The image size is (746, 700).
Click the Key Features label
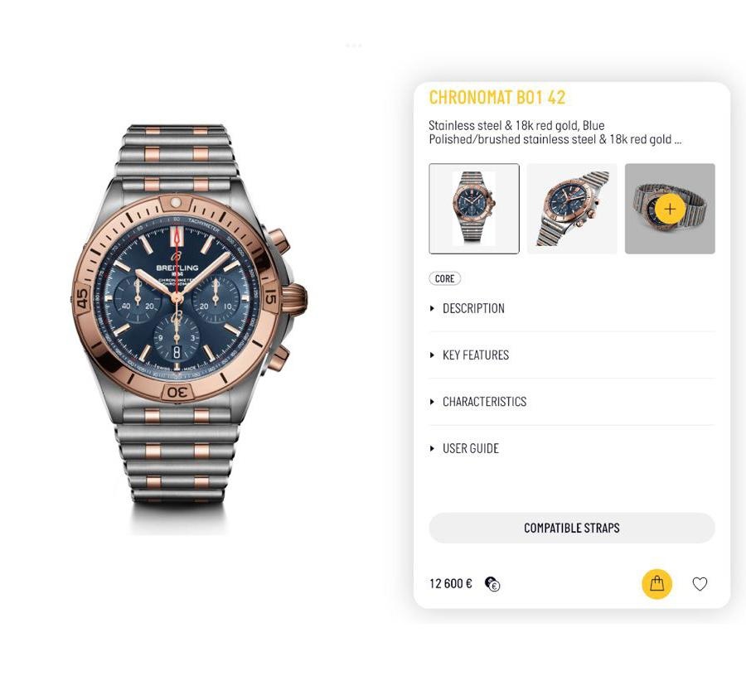[x=476, y=355]
